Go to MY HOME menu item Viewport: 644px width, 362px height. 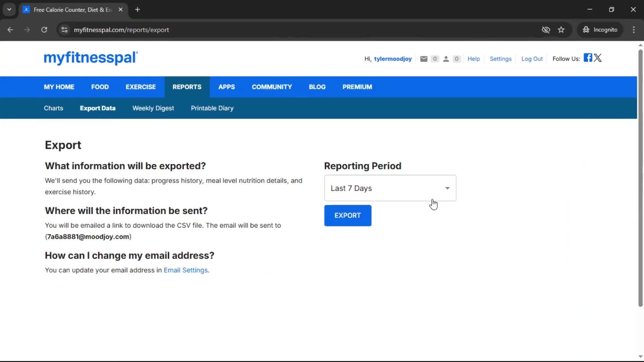(59, 87)
